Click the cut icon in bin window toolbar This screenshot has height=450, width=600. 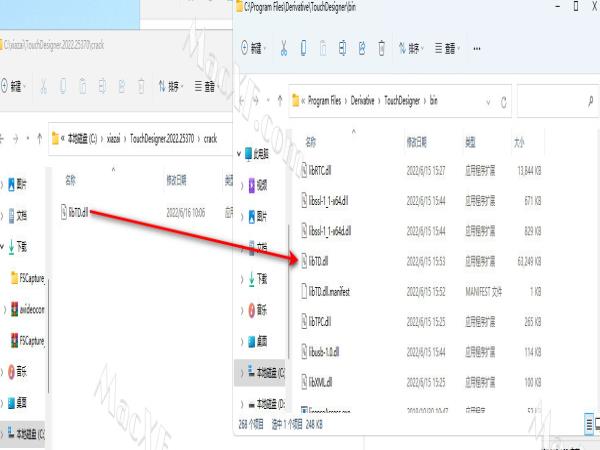pos(284,48)
